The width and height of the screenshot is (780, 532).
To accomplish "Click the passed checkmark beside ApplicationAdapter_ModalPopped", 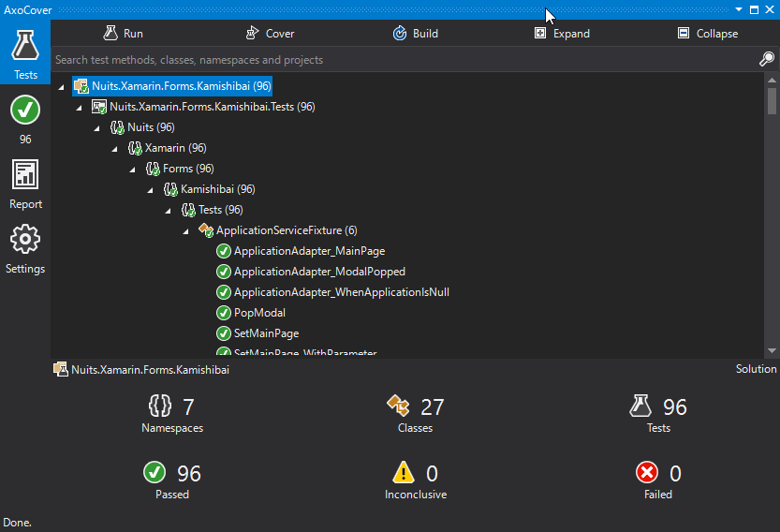I will (x=224, y=272).
